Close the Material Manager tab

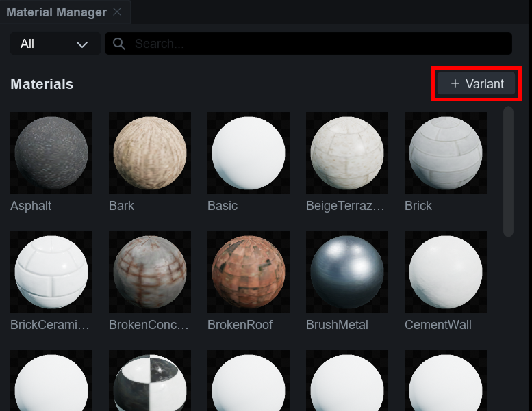117,12
